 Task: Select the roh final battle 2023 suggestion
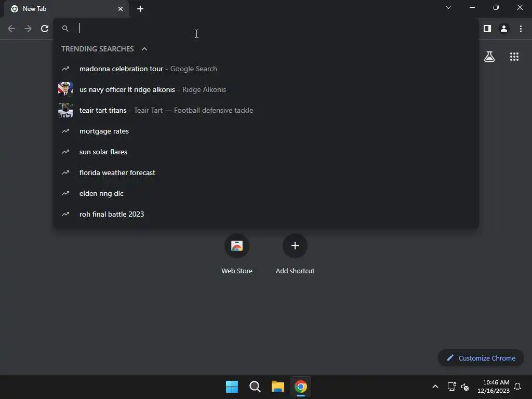(266, 214)
